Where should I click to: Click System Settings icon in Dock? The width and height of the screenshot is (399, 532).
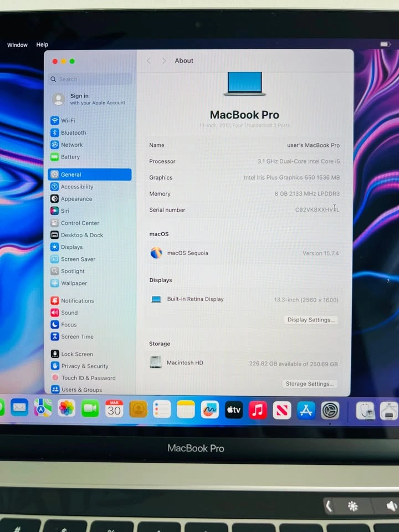pos(330,411)
